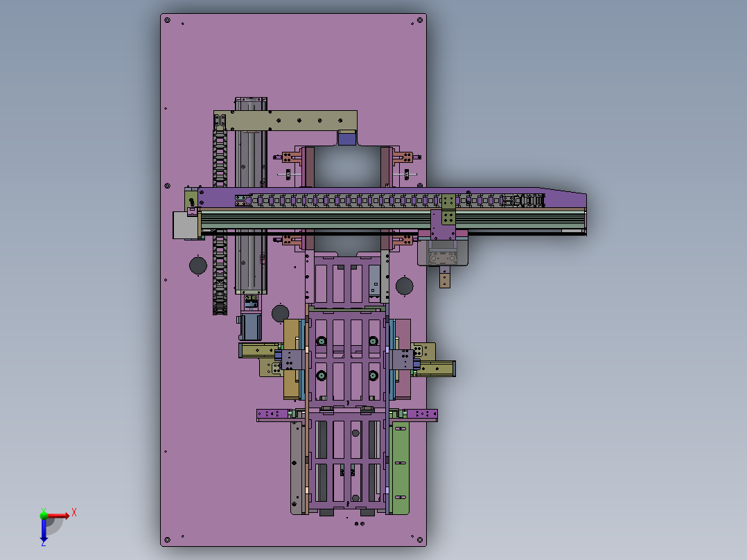Image resolution: width=747 pixels, height=560 pixels.
Task: Select the top-right corner mounting hole of baseplate
Action: pos(420,20)
